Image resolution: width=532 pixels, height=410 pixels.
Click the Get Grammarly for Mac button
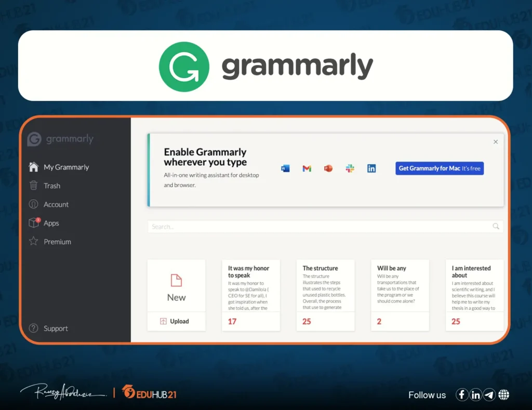pyautogui.click(x=439, y=168)
